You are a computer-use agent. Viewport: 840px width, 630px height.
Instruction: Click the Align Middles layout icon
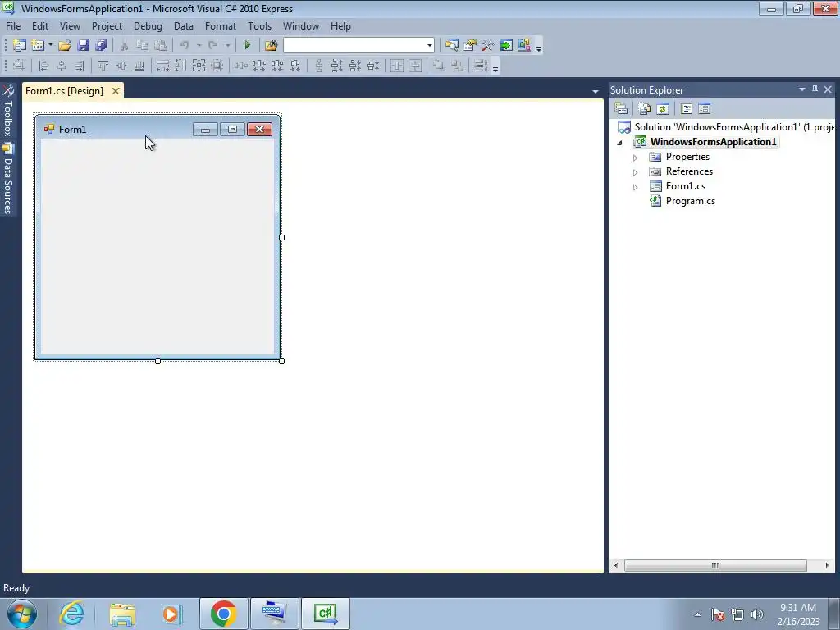tap(121, 66)
